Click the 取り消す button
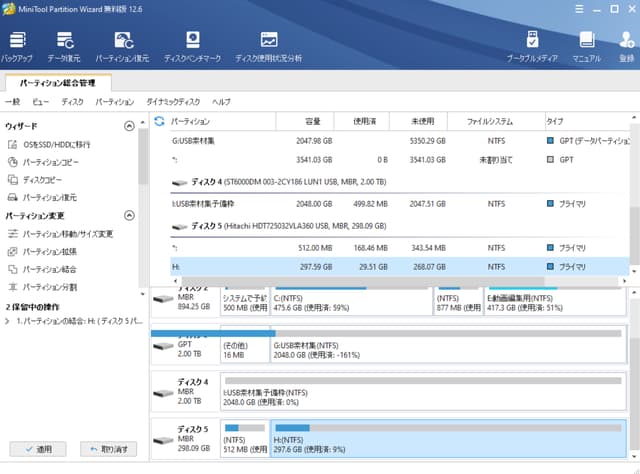640x474 pixels. click(108, 449)
